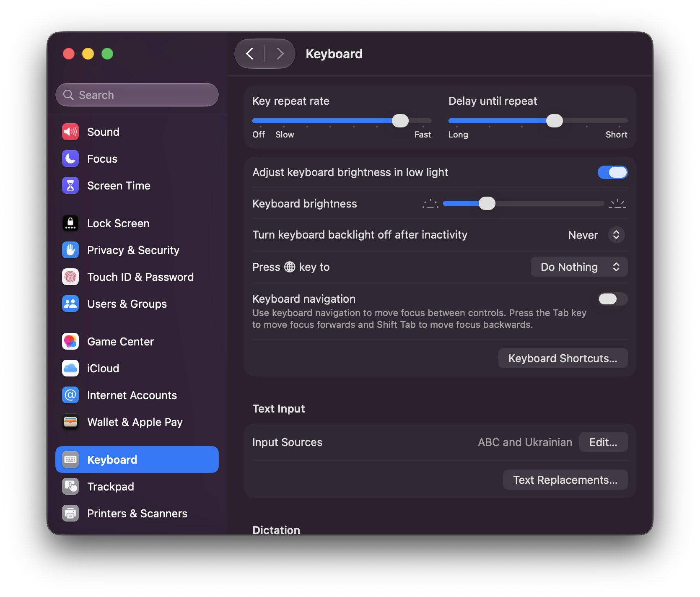
Task: Disable Adjust keyboard brightness in low light
Action: coord(612,172)
